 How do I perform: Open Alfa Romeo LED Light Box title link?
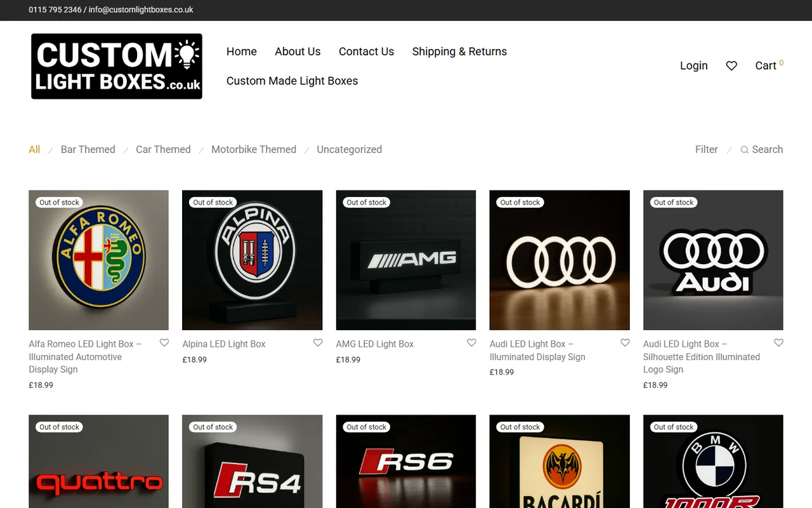click(85, 356)
